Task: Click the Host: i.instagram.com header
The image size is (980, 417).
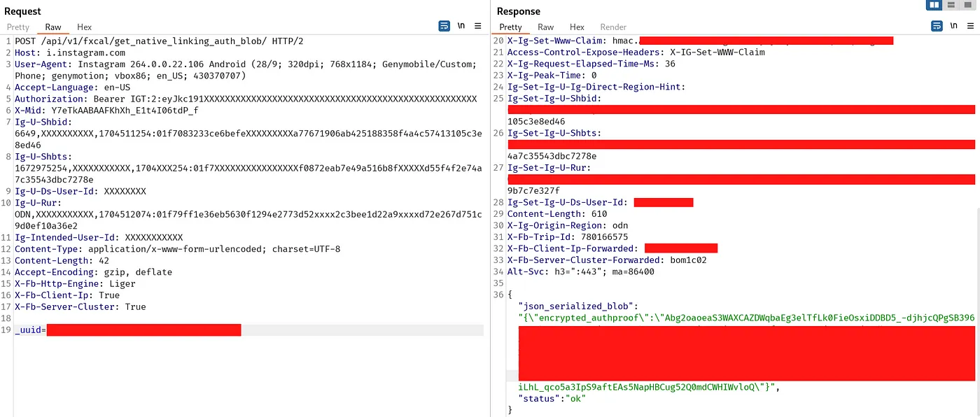Action: coord(70,52)
